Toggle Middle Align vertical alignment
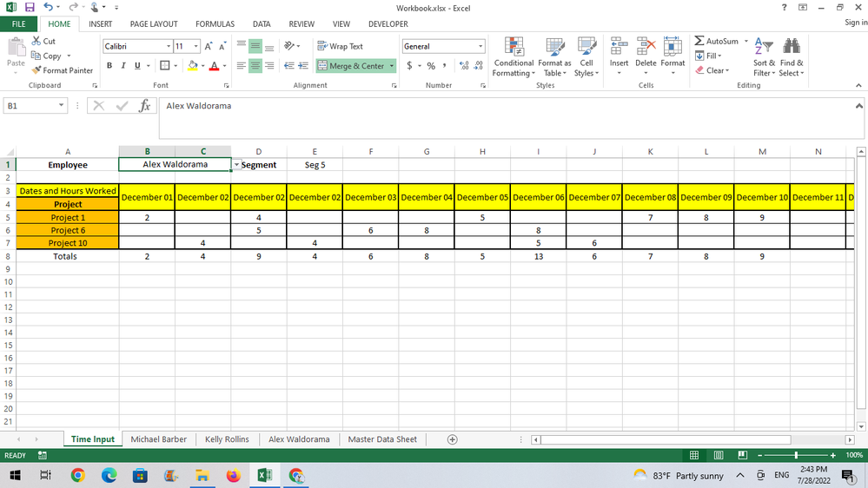This screenshot has height=488, width=868. 255,46
